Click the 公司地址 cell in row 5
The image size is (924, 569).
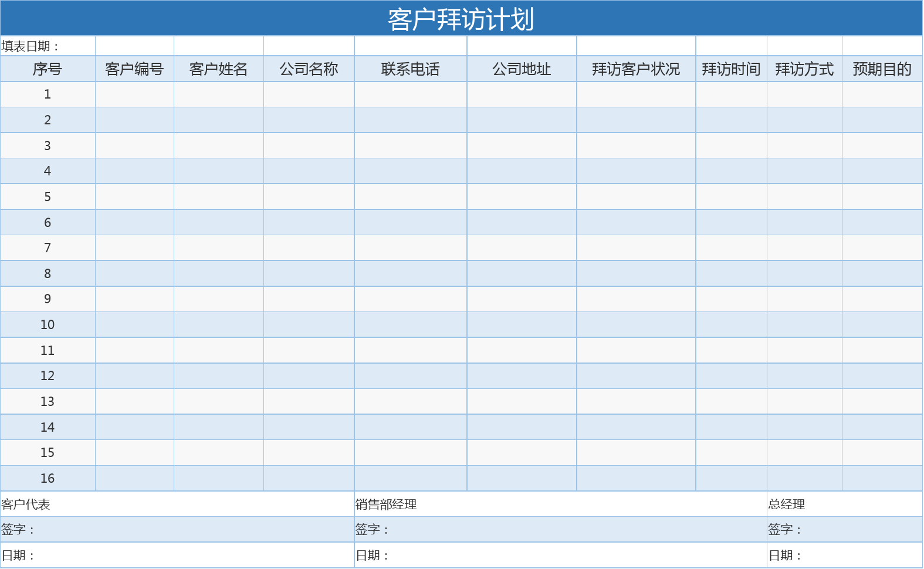click(x=522, y=197)
